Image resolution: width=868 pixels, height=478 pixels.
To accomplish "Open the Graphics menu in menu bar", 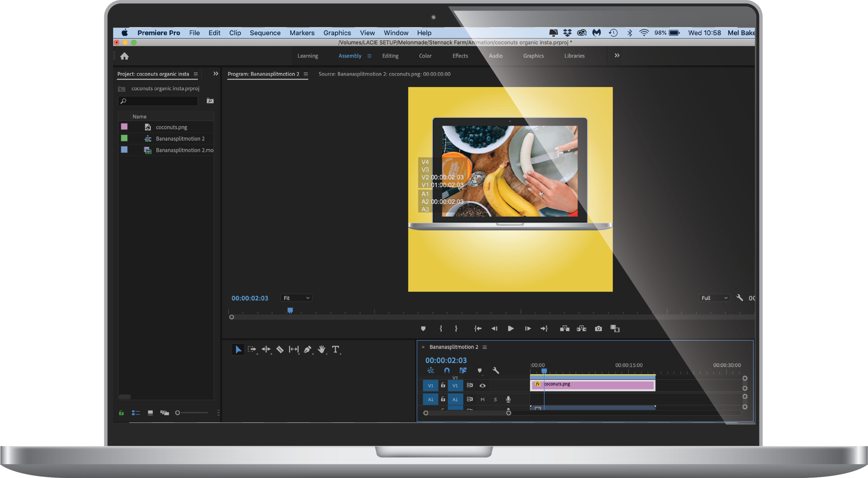I will (x=337, y=33).
